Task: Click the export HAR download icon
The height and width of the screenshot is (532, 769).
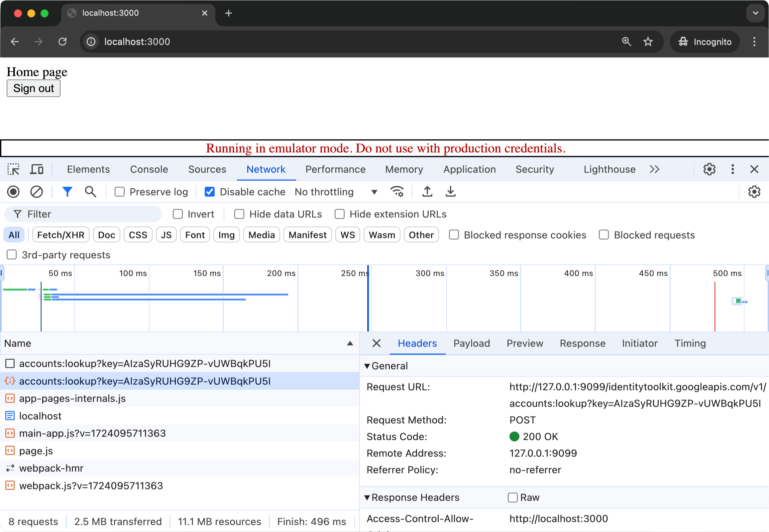Action: pos(451,192)
